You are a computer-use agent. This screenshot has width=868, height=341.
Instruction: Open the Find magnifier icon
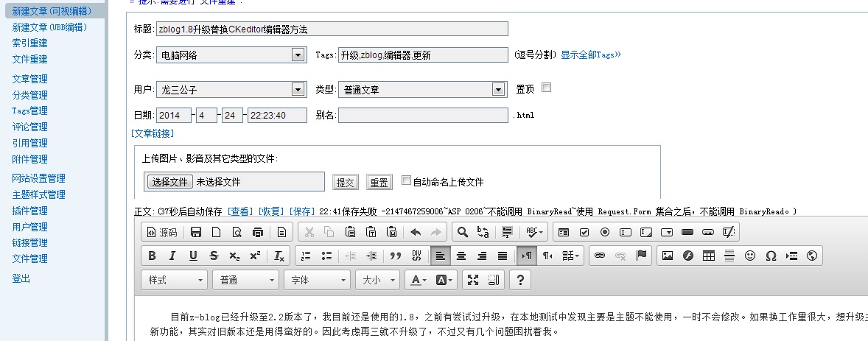coord(462,233)
